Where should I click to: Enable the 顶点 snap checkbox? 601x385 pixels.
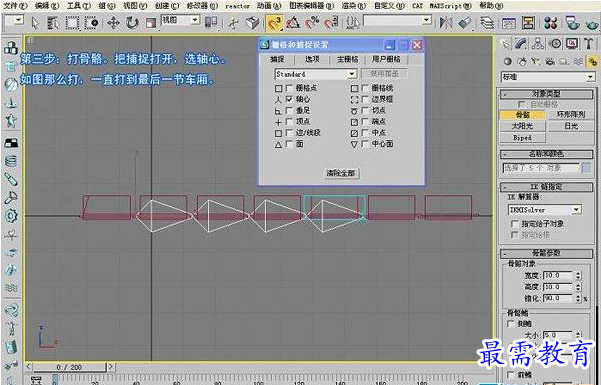pyautogui.click(x=289, y=122)
